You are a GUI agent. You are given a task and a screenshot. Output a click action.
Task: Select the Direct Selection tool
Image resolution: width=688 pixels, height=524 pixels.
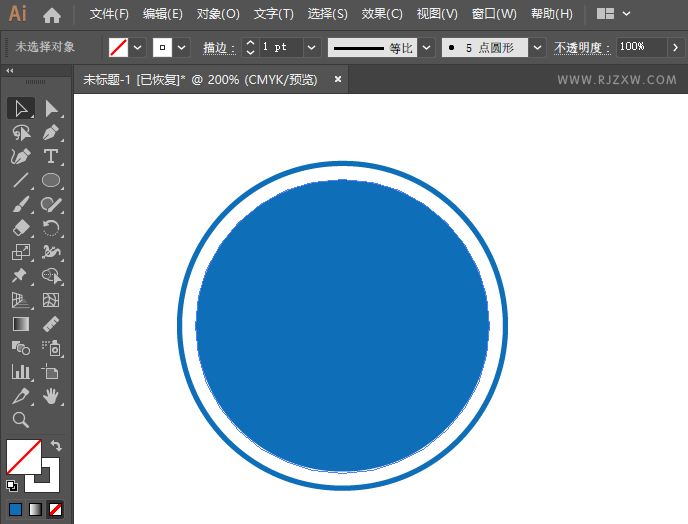[51, 108]
